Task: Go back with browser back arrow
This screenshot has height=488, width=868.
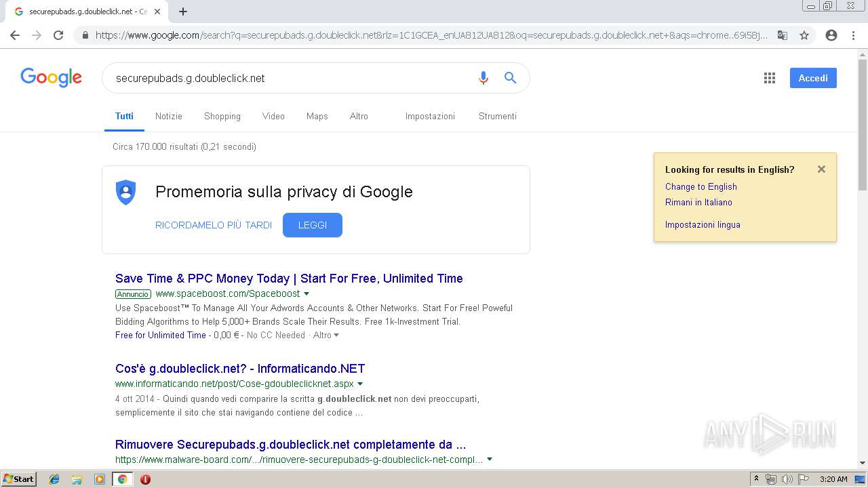Action: tap(15, 35)
